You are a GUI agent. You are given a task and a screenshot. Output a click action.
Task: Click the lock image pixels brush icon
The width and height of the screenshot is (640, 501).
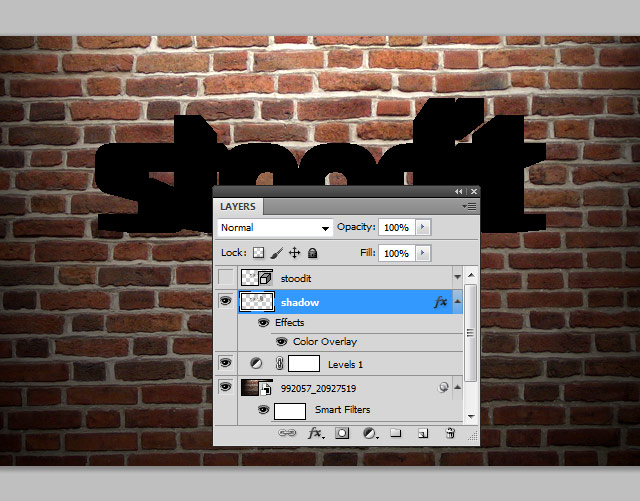(277, 253)
